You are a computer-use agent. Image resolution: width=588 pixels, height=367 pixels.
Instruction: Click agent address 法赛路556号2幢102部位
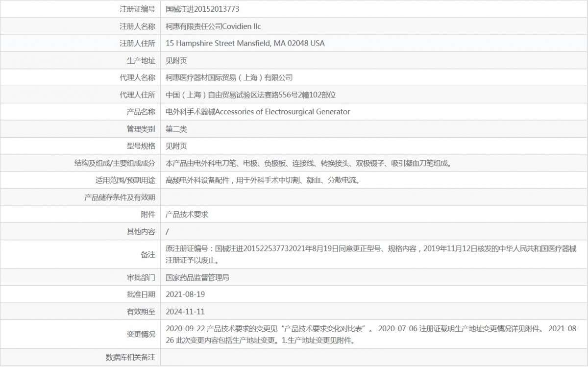point(297,95)
